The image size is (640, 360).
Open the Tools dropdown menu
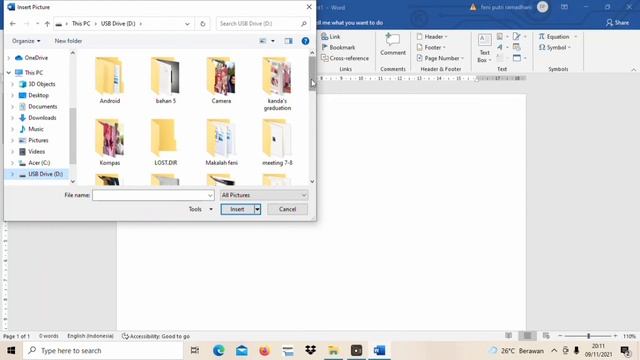tap(200, 209)
